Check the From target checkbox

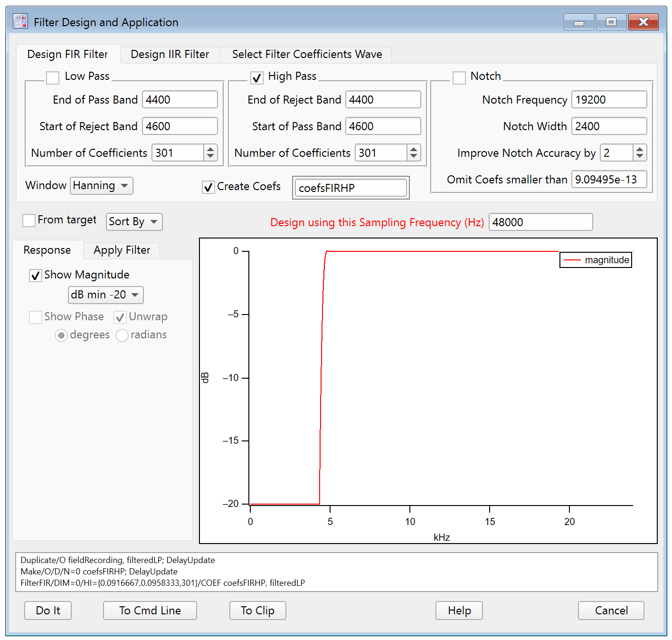point(29,220)
